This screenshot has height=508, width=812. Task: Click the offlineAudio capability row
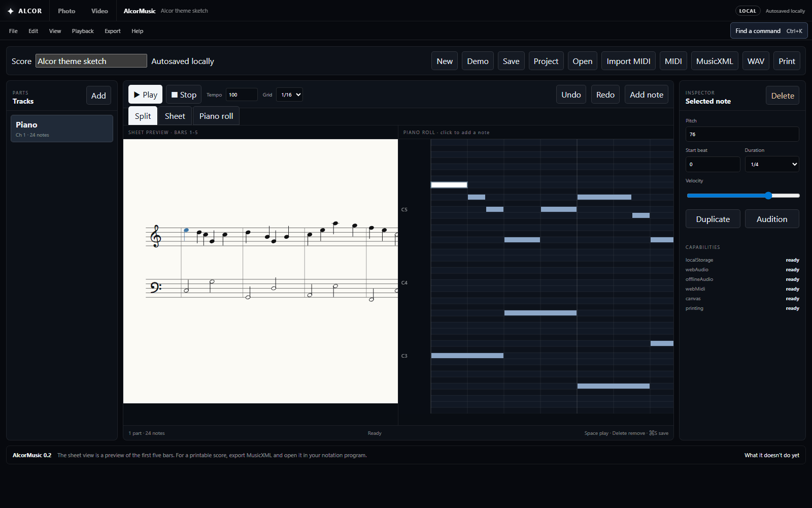coord(742,279)
